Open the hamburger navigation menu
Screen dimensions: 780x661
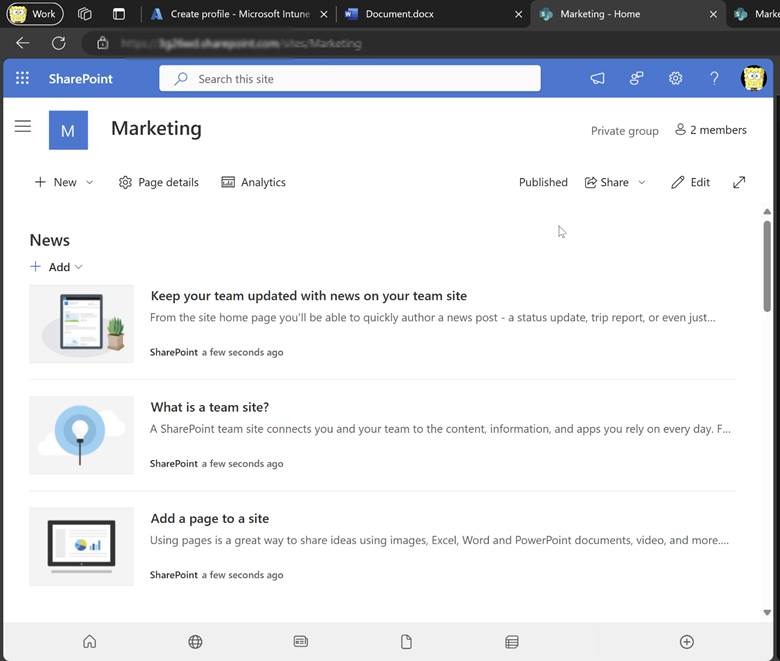pos(23,126)
